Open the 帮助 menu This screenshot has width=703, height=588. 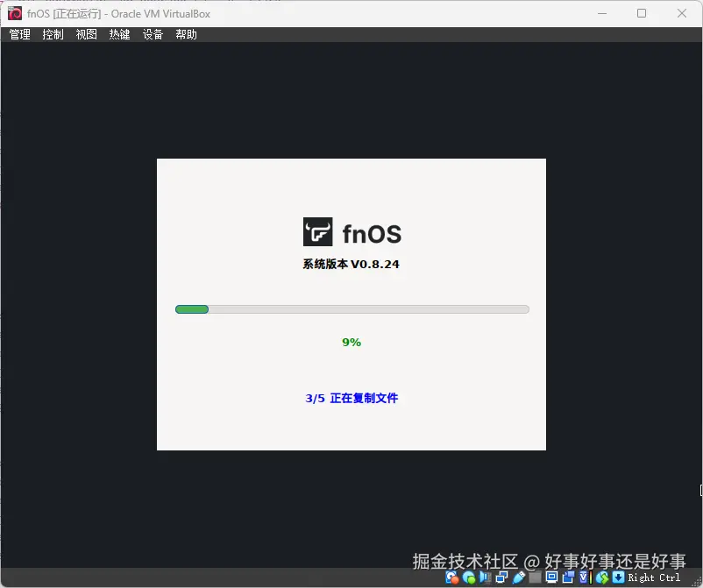(x=186, y=34)
